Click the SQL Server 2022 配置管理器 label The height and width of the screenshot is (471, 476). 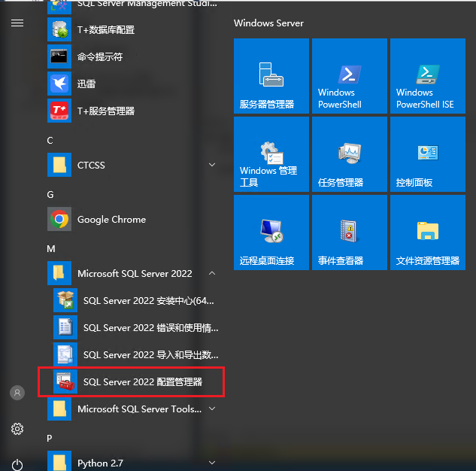(x=143, y=381)
